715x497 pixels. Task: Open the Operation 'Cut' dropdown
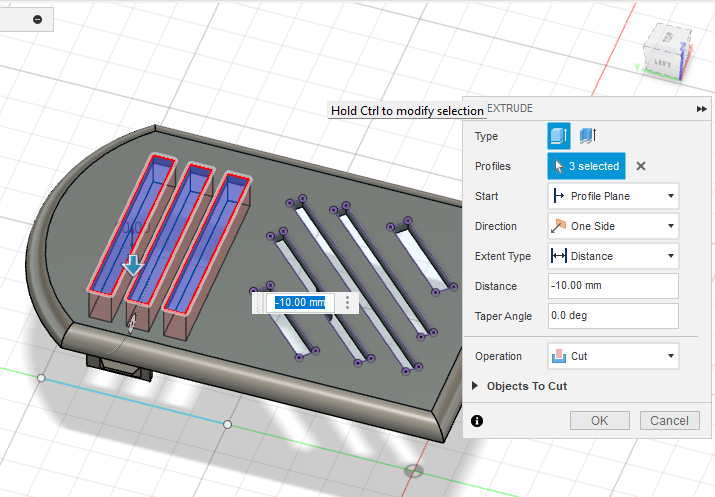coord(613,356)
